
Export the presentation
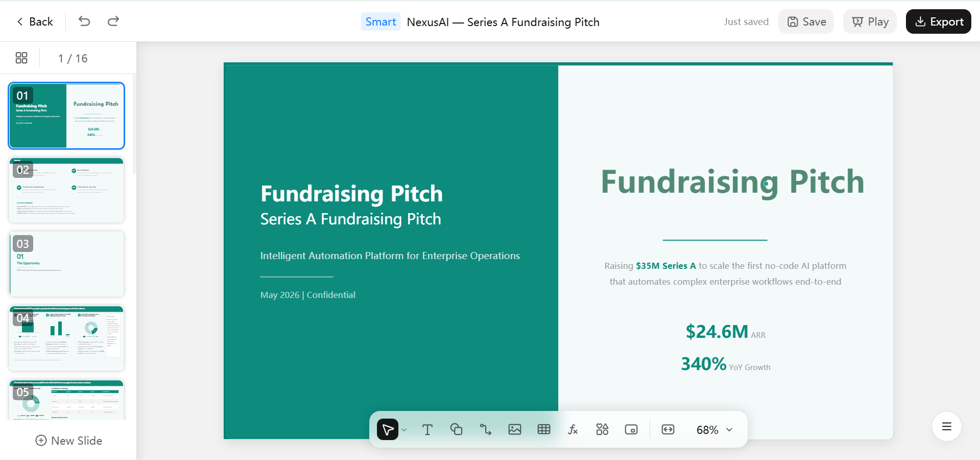(939, 21)
